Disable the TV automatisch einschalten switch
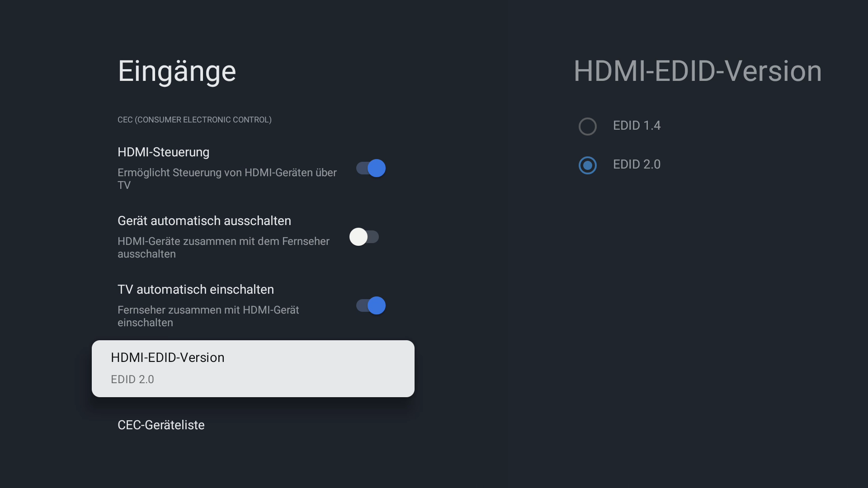 pos(371,305)
